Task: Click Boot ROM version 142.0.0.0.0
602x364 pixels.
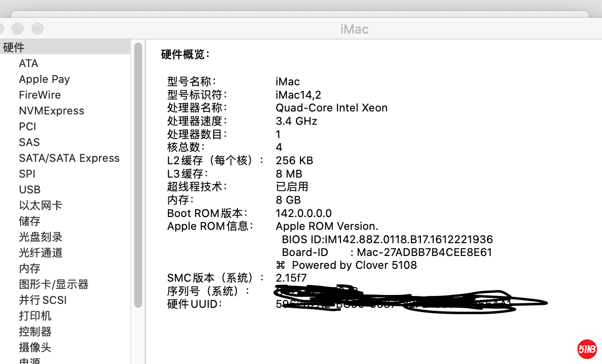Action: click(303, 213)
